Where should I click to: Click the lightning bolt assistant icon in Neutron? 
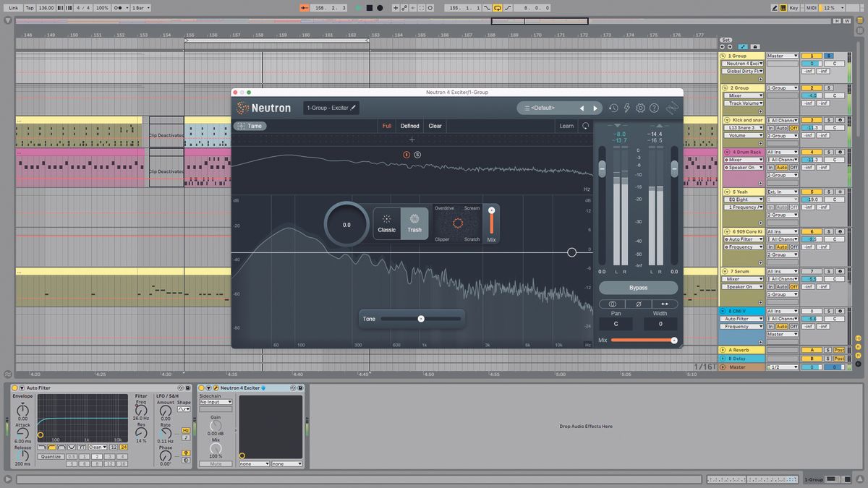pyautogui.click(x=626, y=108)
